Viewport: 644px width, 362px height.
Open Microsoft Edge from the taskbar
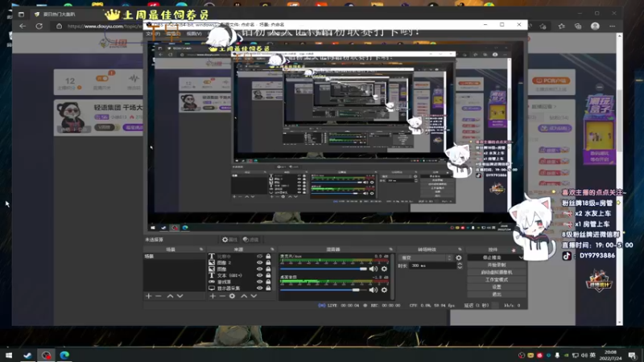click(64, 355)
